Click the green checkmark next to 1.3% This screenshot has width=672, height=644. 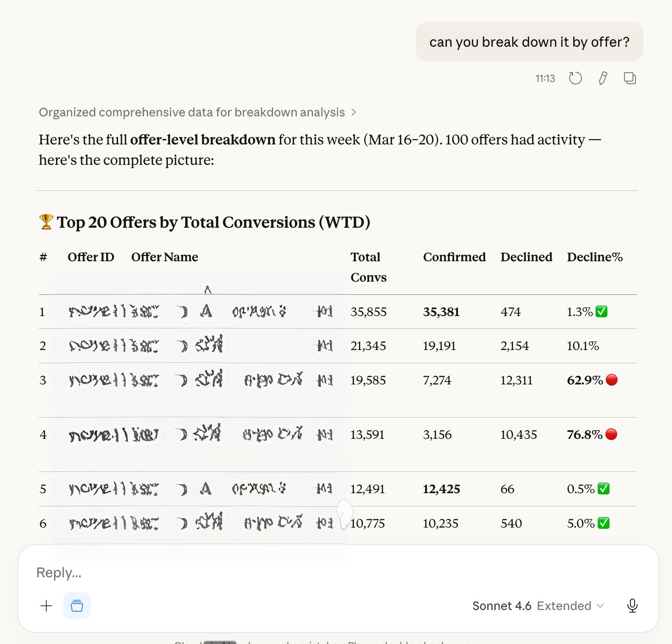pyautogui.click(x=601, y=311)
